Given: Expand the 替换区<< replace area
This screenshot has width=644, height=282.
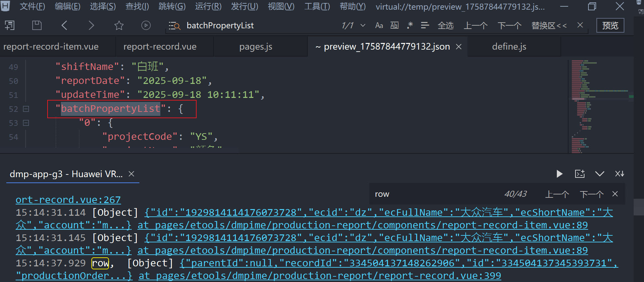Looking at the screenshot, I should point(549,26).
